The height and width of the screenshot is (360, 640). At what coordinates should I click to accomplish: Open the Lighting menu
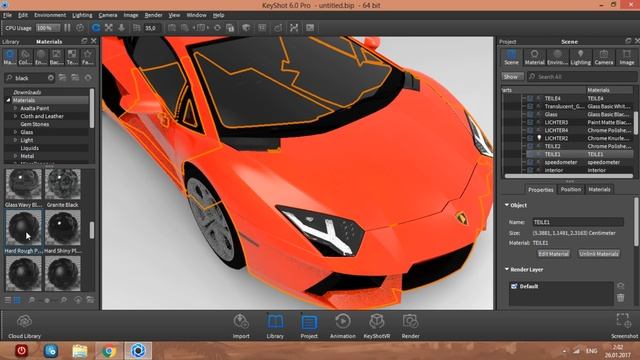(x=82, y=15)
